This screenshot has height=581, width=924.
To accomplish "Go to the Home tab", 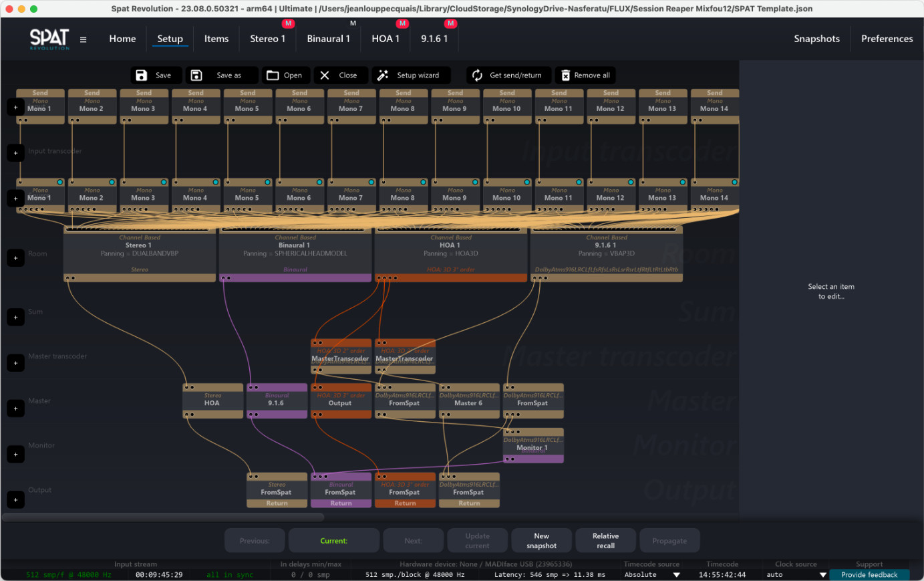I will click(122, 39).
